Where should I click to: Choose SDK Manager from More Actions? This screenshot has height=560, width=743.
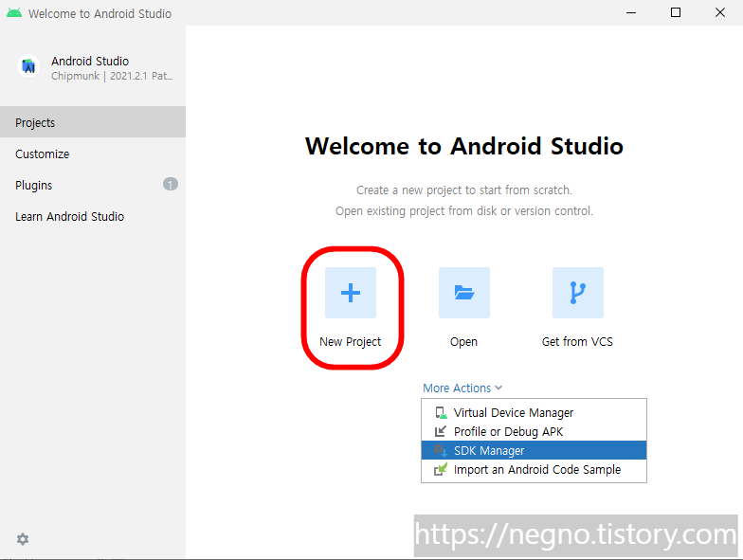pos(534,451)
